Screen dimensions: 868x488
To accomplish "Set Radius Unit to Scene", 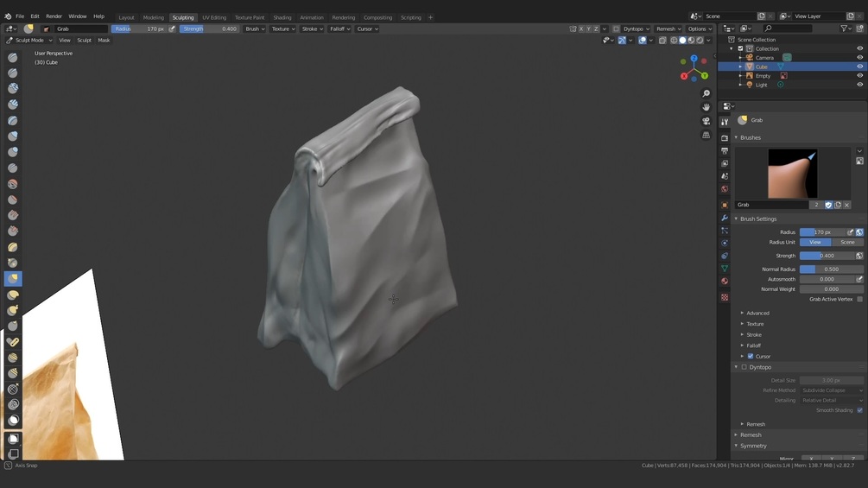I will coord(847,243).
